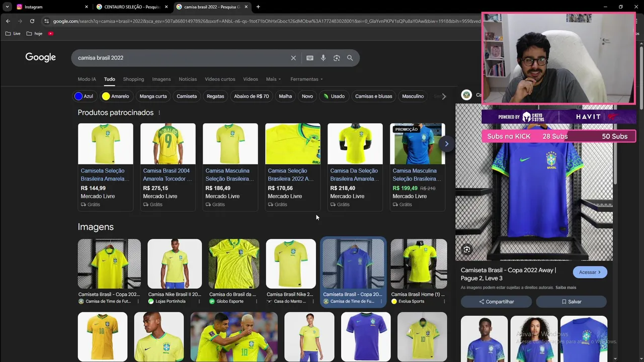Open the Saiba mais link
The height and width of the screenshot is (362, 644).
[566, 288]
